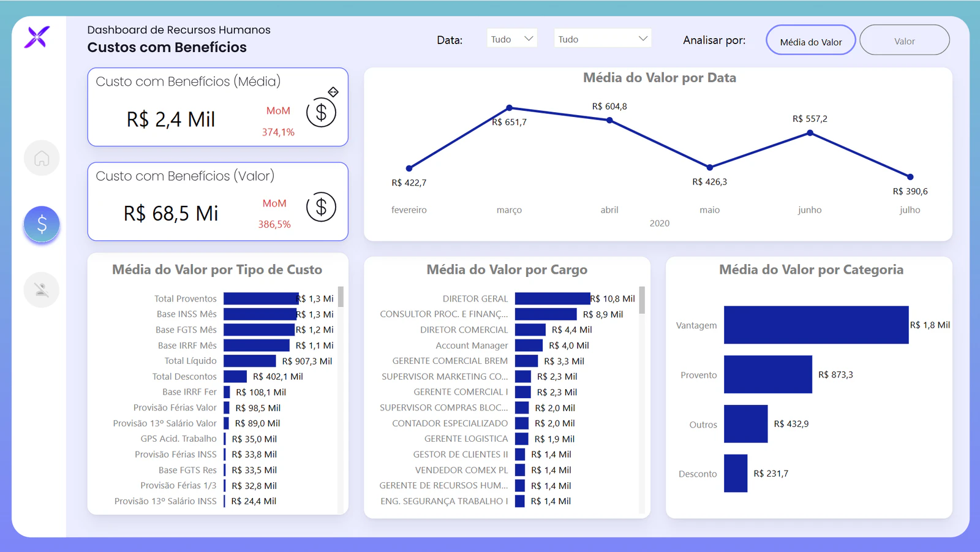Open the Home page sidebar icon

point(42,158)
